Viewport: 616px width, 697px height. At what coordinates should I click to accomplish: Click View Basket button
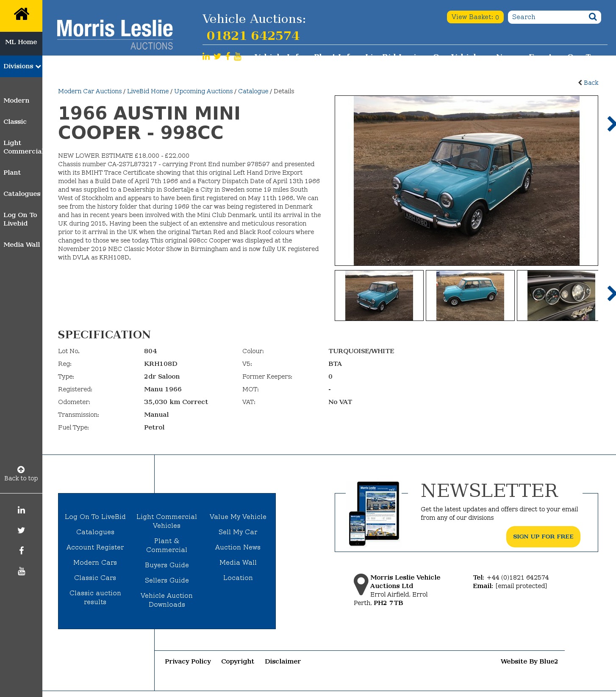[475, 17]
